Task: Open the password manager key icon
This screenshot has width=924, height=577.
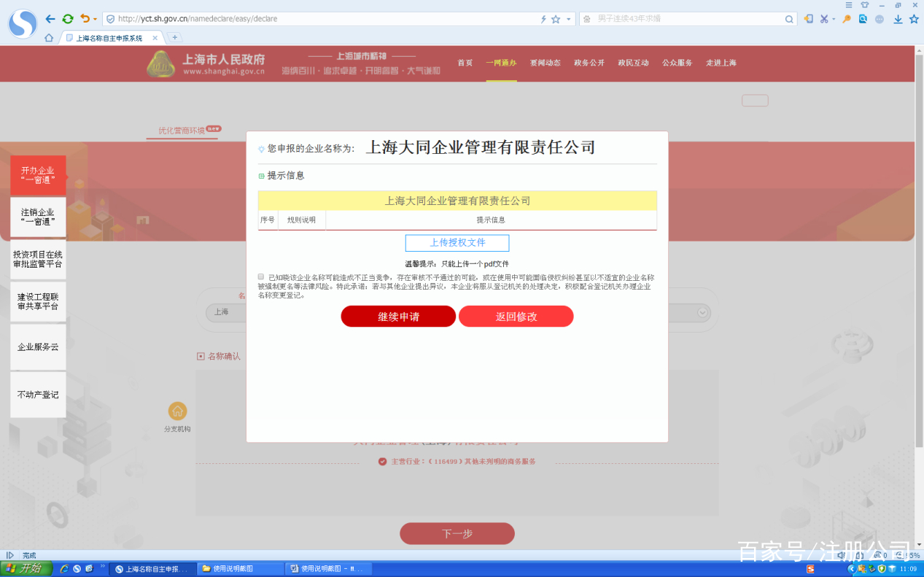Action: click(846, 19)
